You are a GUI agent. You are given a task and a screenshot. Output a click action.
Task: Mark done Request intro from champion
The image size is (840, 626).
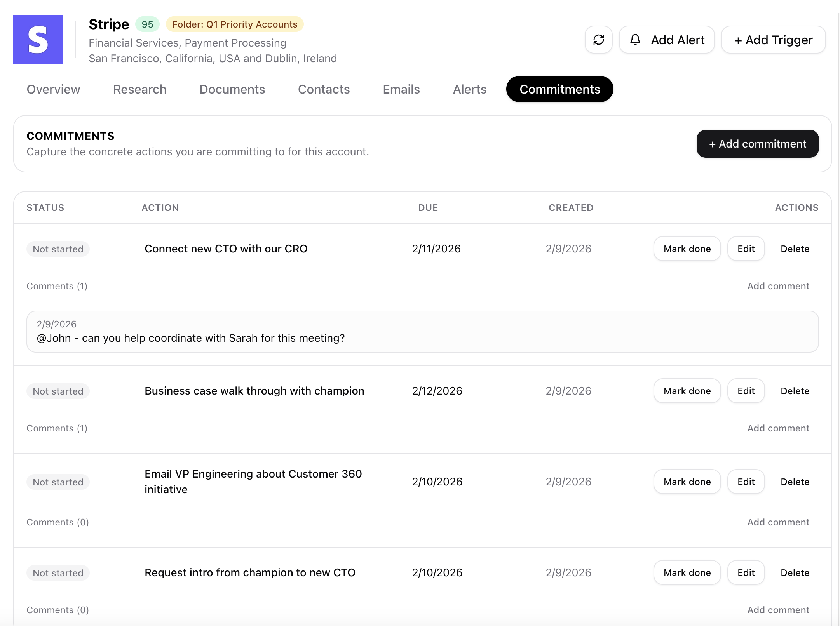[687, 572]
